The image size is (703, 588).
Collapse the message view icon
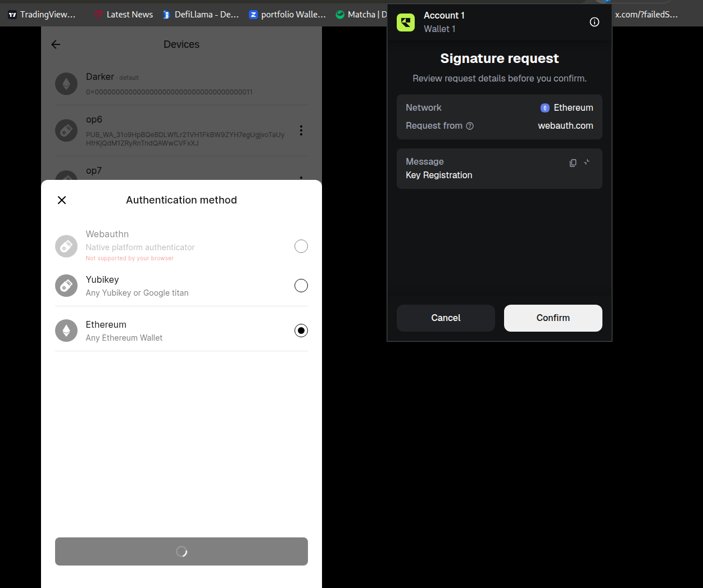pyautogui.click(x=587, y=162)
